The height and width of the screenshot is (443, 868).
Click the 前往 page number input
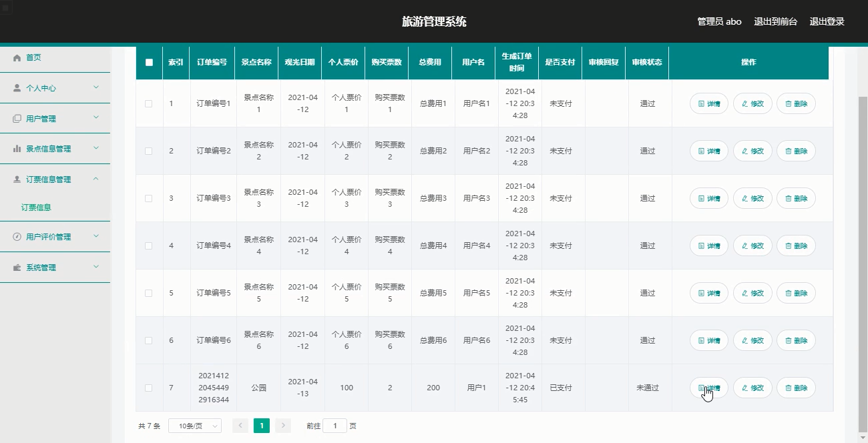(335, 426)
